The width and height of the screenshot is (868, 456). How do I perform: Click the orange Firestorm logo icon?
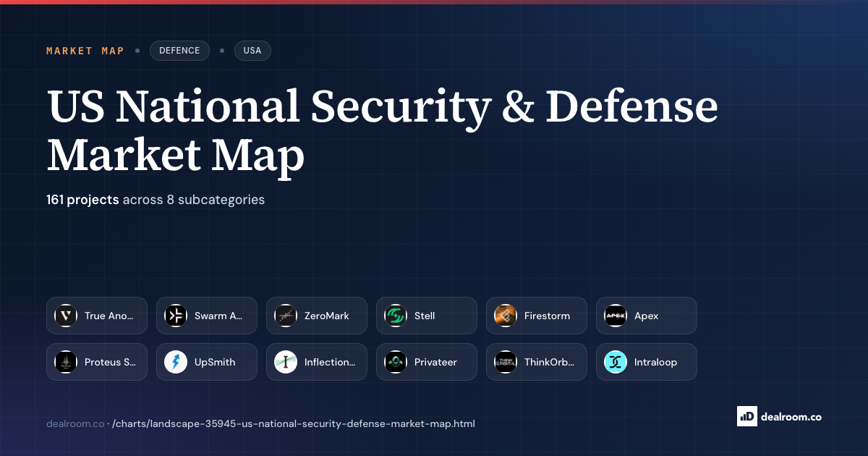(x=506, y=316)
